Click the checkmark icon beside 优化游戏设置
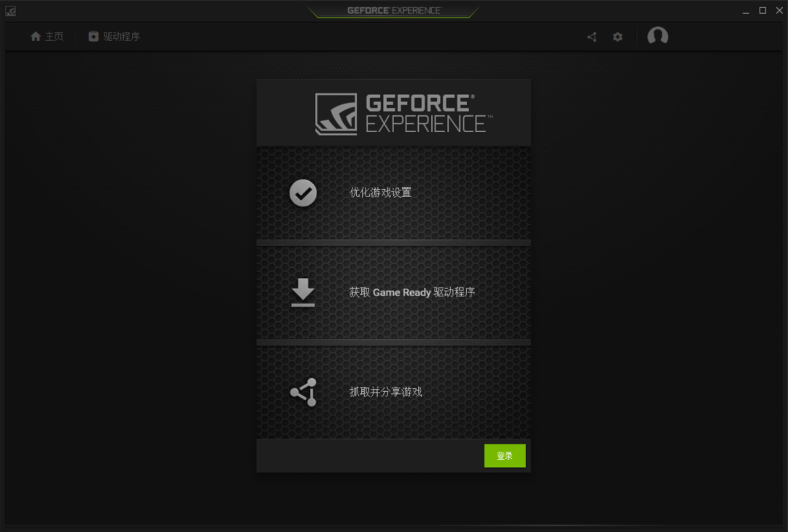The width and height of the screenshot is (788, 532). pyautogui.click(x=303, y=193)
